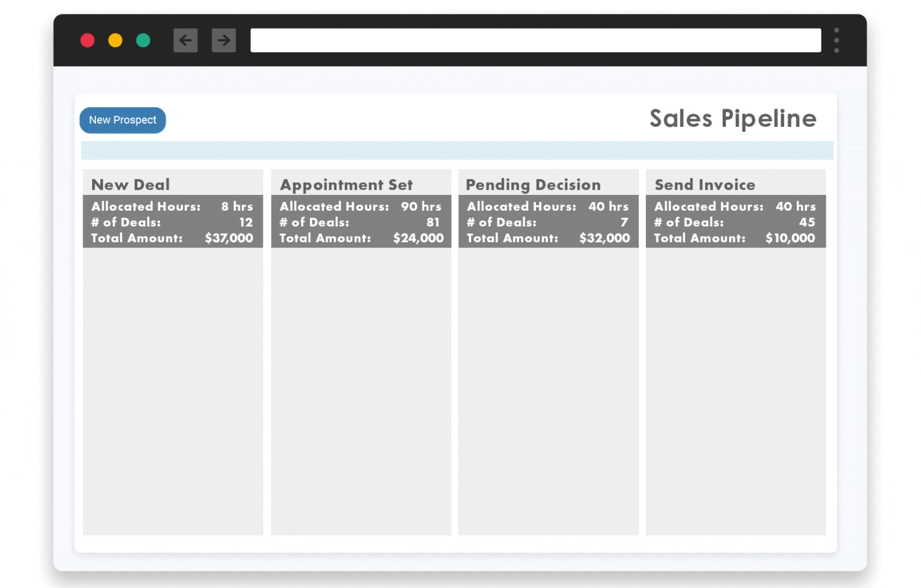Screen dimensions: 921x588
Task: Click the empty Send Invoice column body
Action: click(735, 391)
